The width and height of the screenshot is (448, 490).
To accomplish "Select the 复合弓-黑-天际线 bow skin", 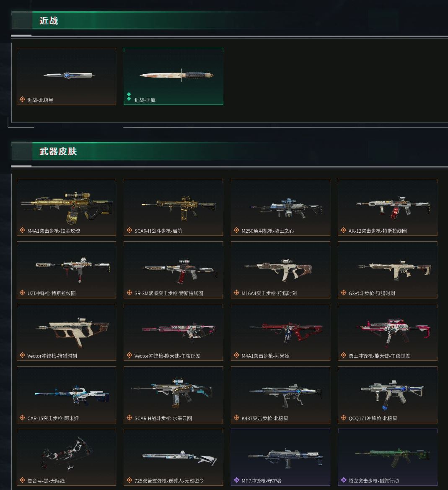I will [x=66, y=457].
